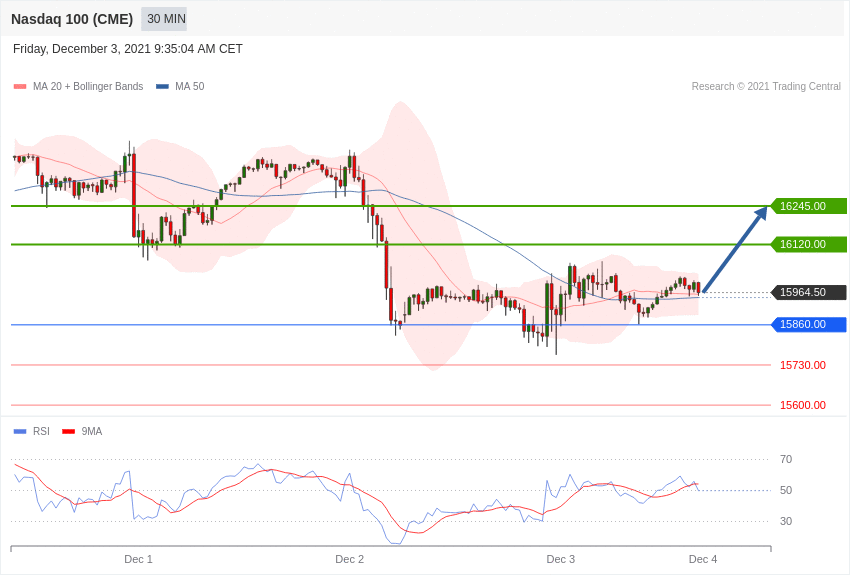Click the Dec 2 date axis label
This screenshot has height=576, width=850.
[349, 559]
